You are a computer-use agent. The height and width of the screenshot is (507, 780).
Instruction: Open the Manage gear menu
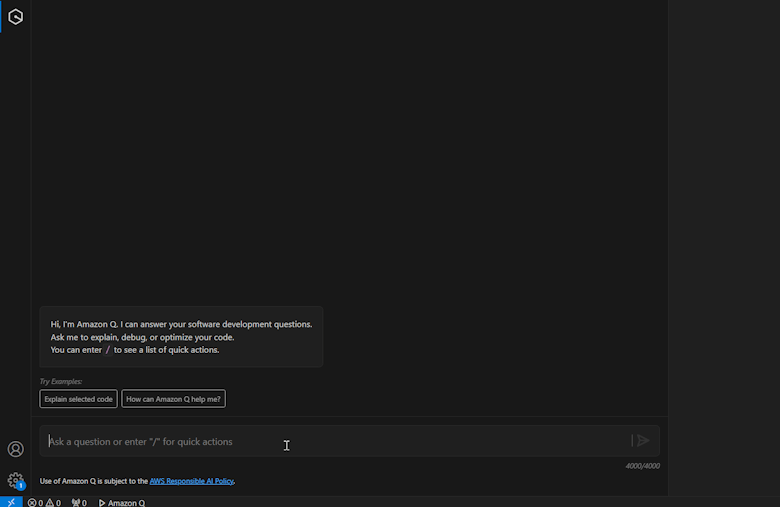click(14, 479)
